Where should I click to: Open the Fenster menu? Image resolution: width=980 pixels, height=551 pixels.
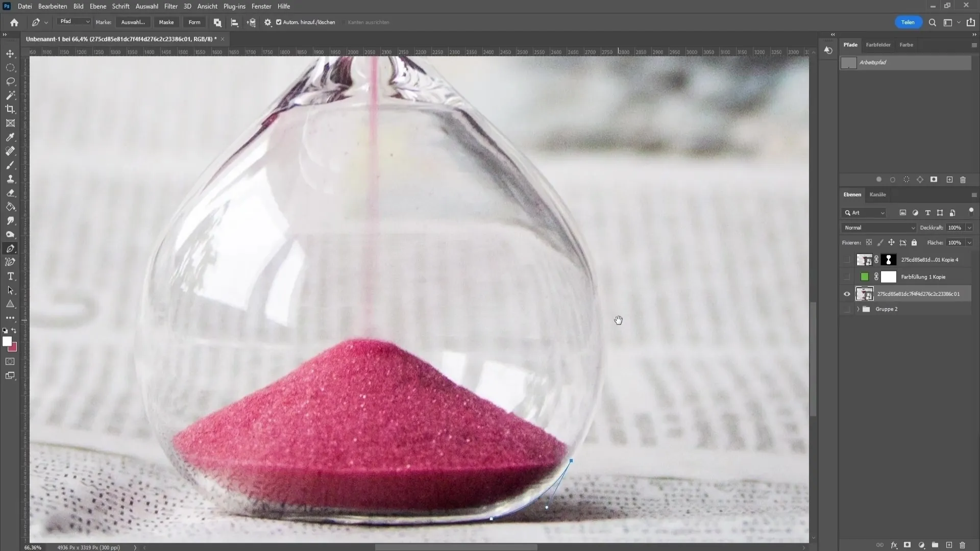pos(261,6)
